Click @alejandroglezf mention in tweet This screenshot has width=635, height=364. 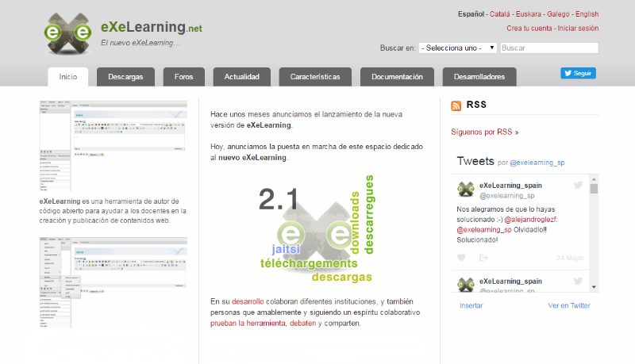point(531,220)
